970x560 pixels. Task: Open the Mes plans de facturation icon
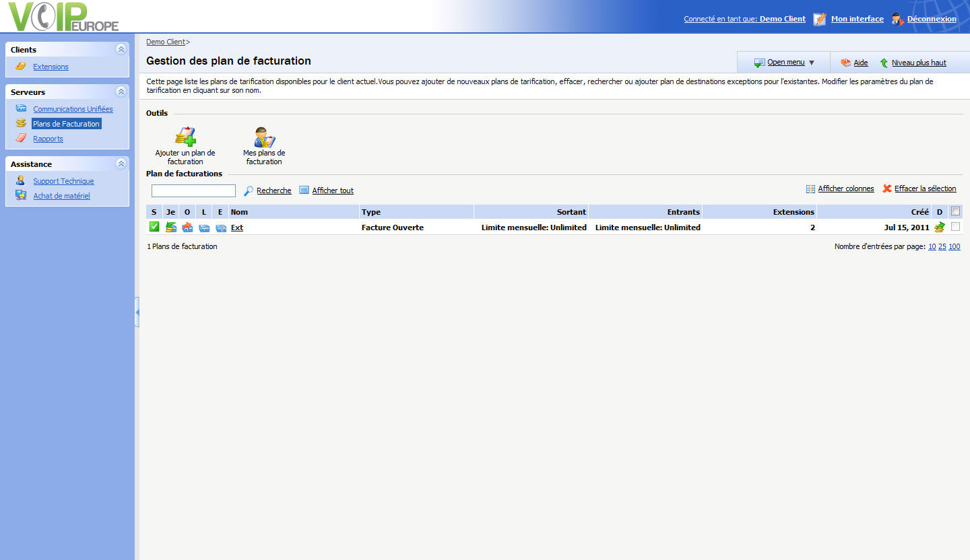pos(264,137)
